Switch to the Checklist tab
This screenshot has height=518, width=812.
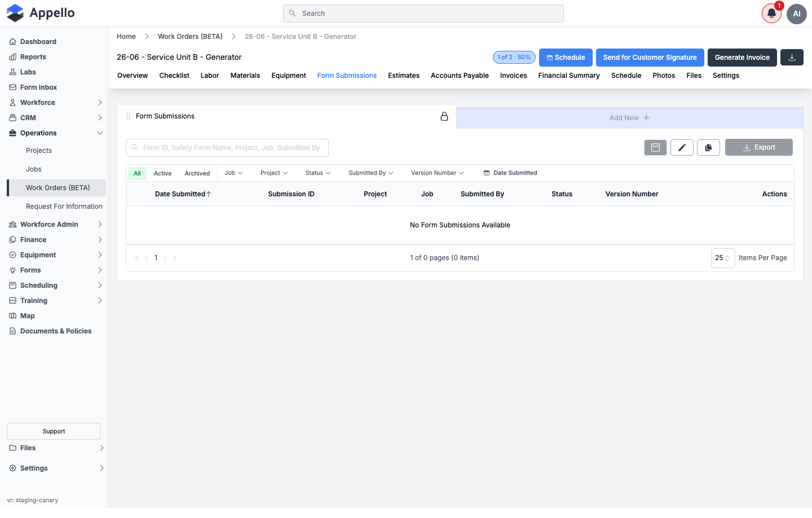point(174,76)
